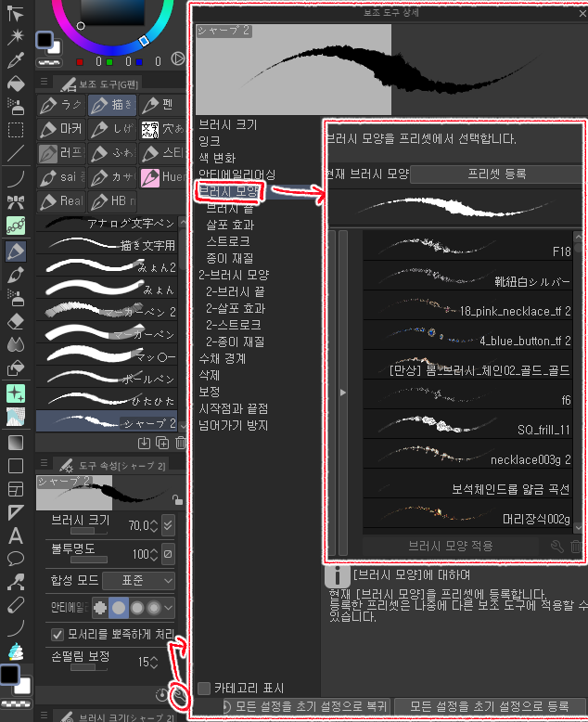
Task: Open the 시작점과 끝점 category
Action: click(x=234, y=408)
